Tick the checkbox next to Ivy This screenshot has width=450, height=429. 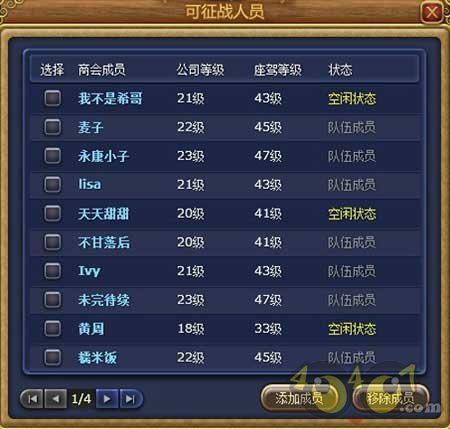click(x=53, y=271)
